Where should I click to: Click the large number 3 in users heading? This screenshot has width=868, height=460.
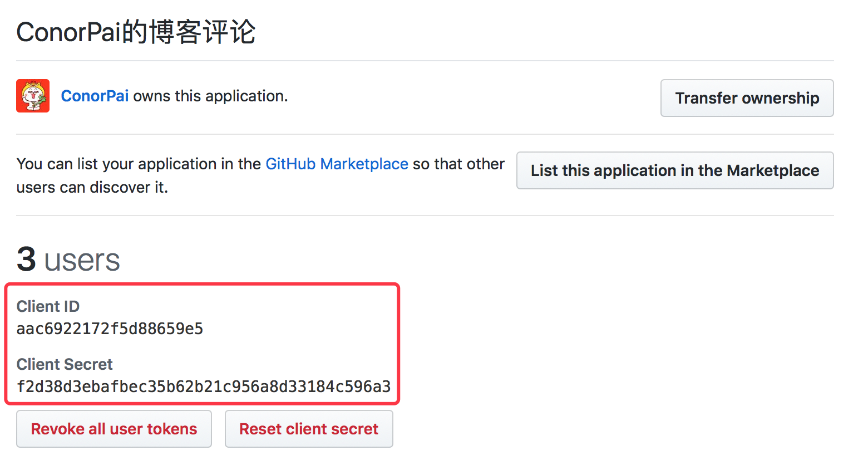point(26,260)
